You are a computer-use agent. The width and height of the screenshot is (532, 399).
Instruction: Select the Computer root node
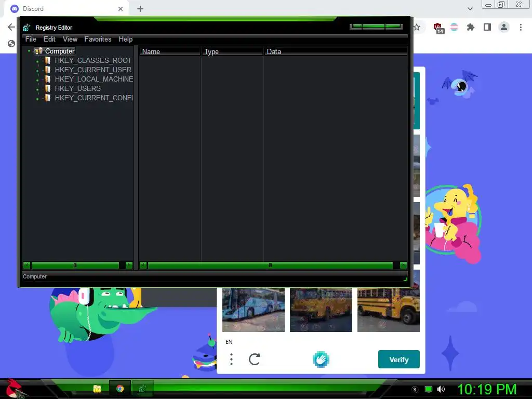click(x=60, y=51)
